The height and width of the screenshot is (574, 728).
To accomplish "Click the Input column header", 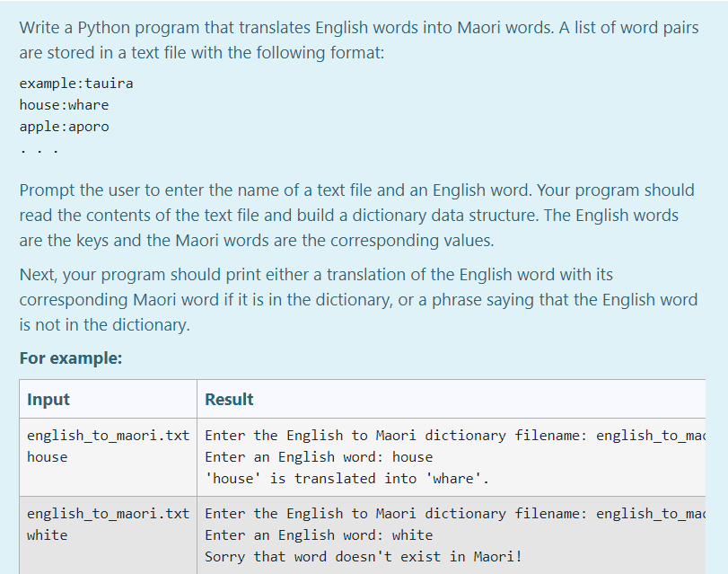I will click(x=48, y=399).
